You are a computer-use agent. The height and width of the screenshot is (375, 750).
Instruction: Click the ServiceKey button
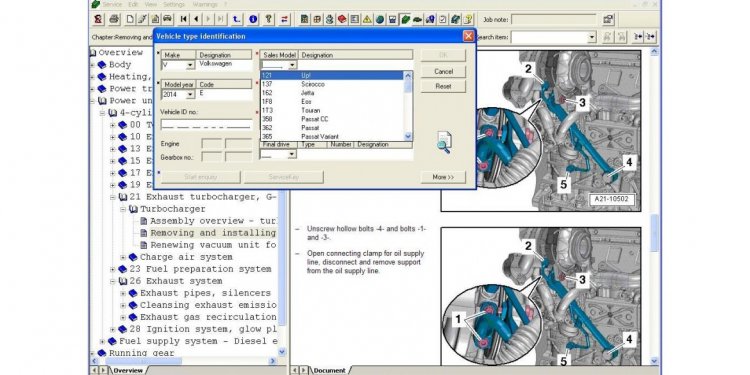284,177
